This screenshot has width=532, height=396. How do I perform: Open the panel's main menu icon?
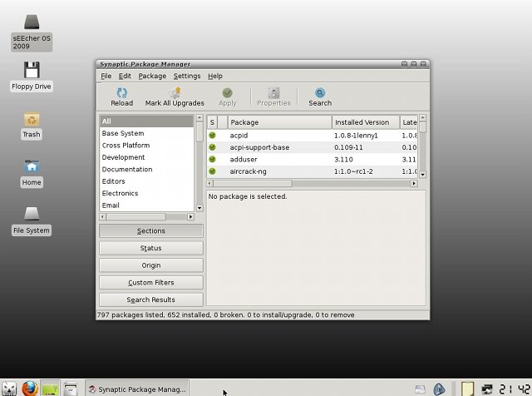tap(9, 389)
